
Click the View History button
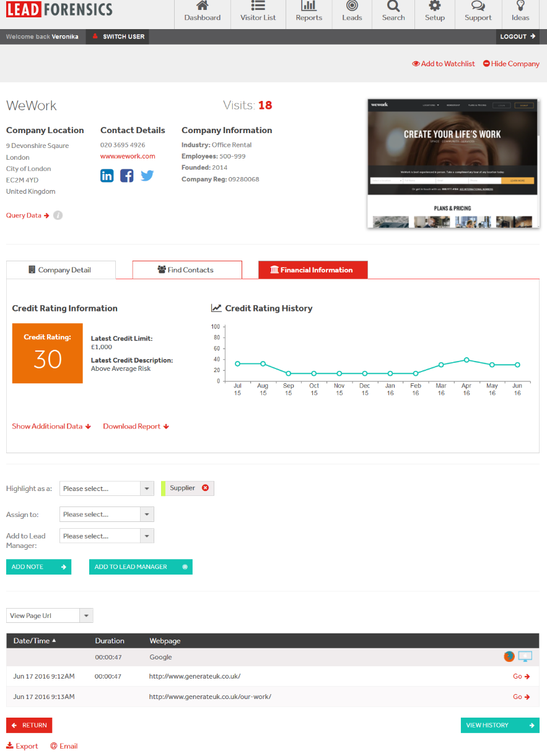(x=500, y=725)
